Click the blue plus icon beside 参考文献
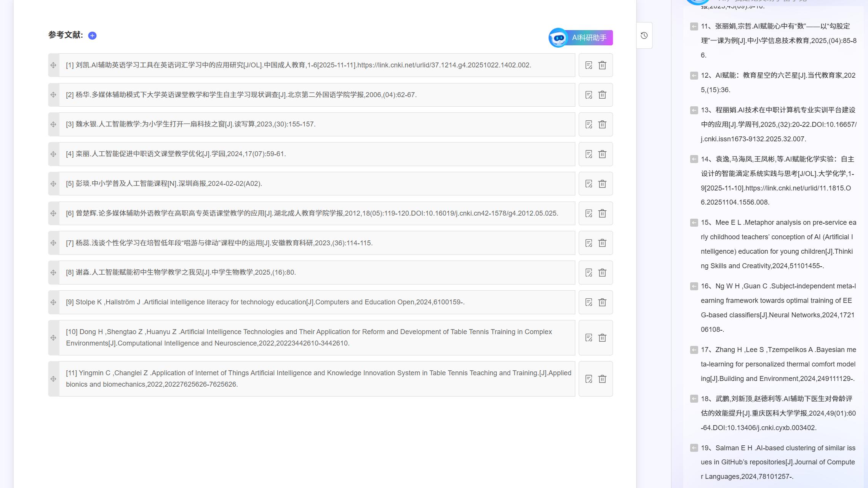868x488 pixels. click(x=92, y=35)
